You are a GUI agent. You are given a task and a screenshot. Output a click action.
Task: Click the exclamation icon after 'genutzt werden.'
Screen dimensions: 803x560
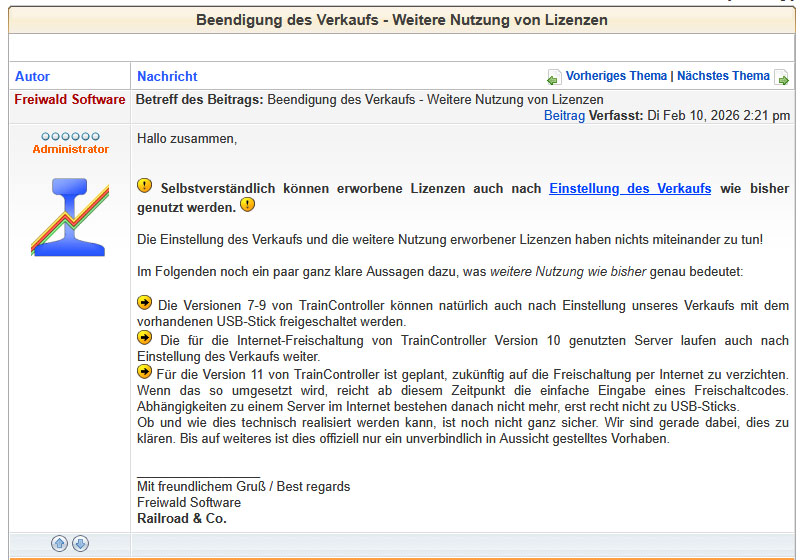point(248,205)
